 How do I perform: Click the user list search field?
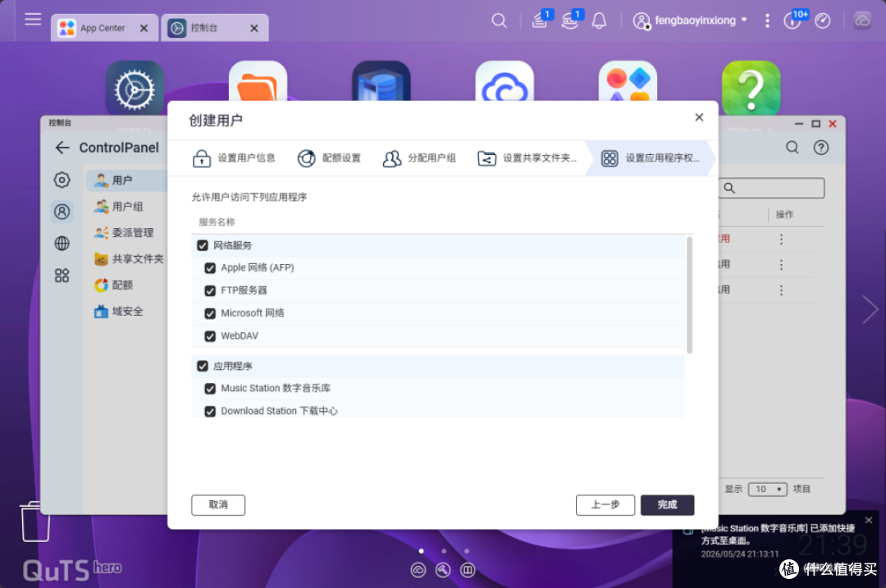point(771,188)
